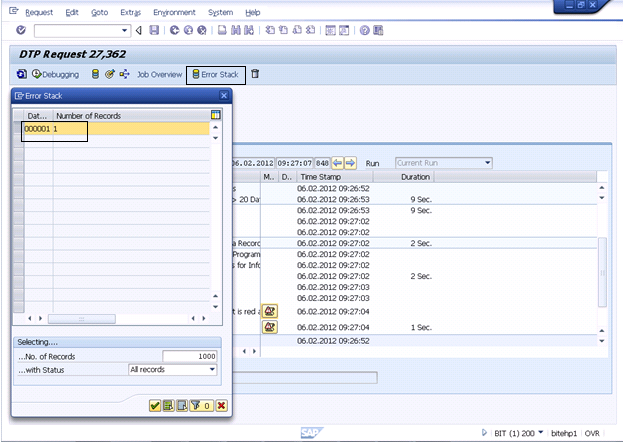The width and height of the screenshot is (623, 442).
Task: Click the red X Cancel button in the dialog
Action: pos(221,405)
